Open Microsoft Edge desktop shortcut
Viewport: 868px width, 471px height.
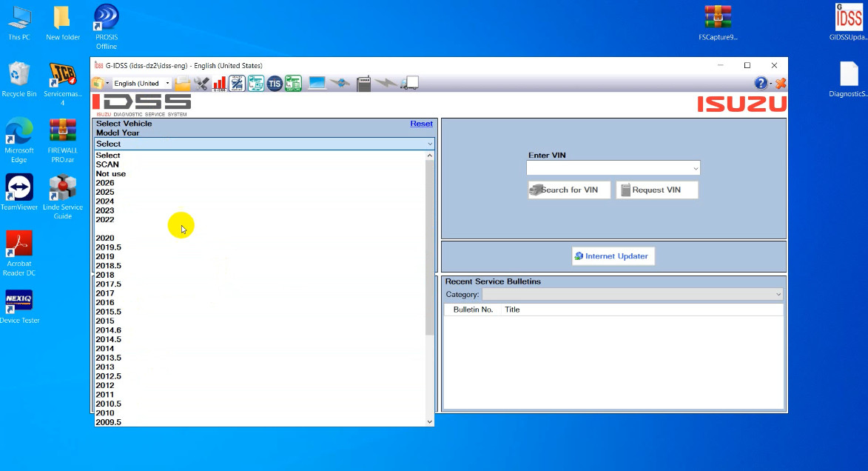point(18,141)
